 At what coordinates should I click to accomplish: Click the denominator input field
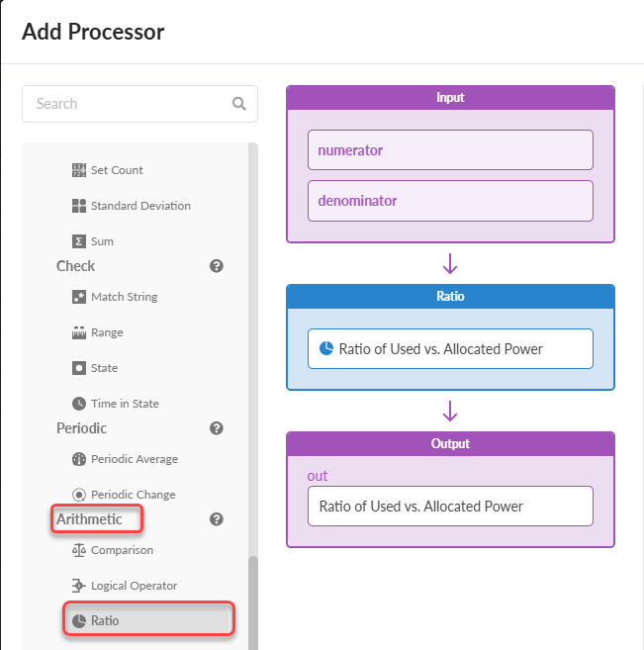click(x=450, y=201)
